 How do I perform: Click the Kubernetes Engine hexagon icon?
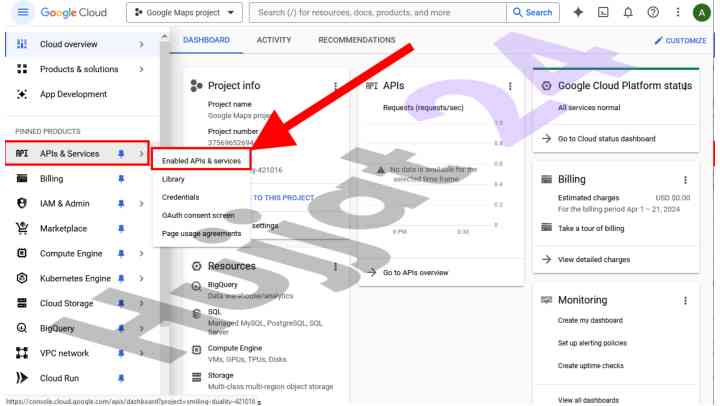pos(22,278)
